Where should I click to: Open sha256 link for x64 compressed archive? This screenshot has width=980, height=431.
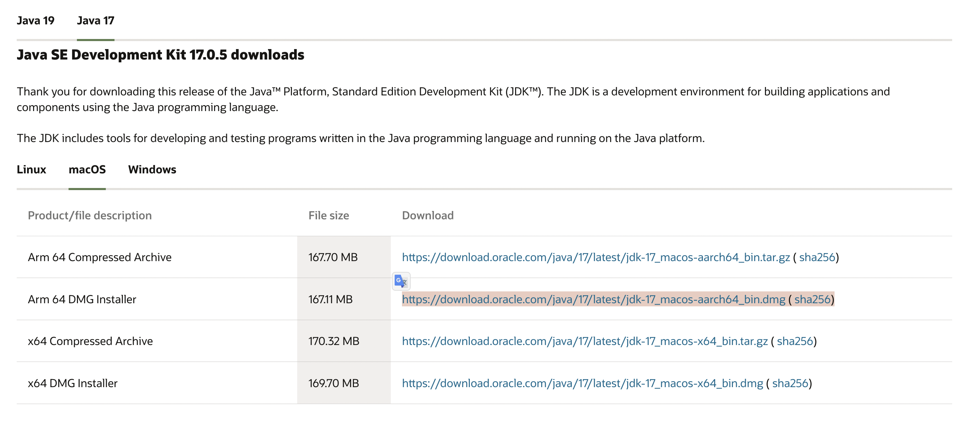(x=795, y=341)
